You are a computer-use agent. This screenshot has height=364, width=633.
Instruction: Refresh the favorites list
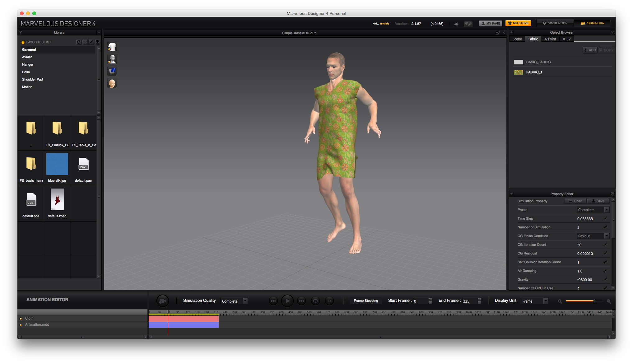[x=79, y=42]
